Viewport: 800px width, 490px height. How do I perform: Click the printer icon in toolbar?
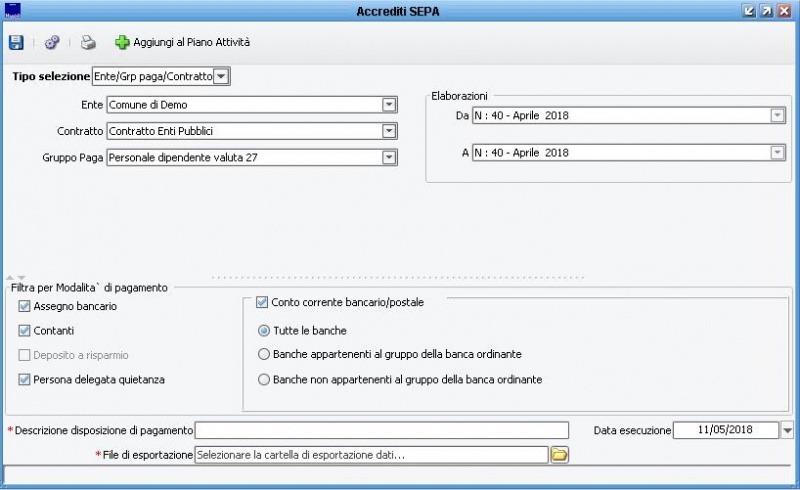[x=88, y=42]
